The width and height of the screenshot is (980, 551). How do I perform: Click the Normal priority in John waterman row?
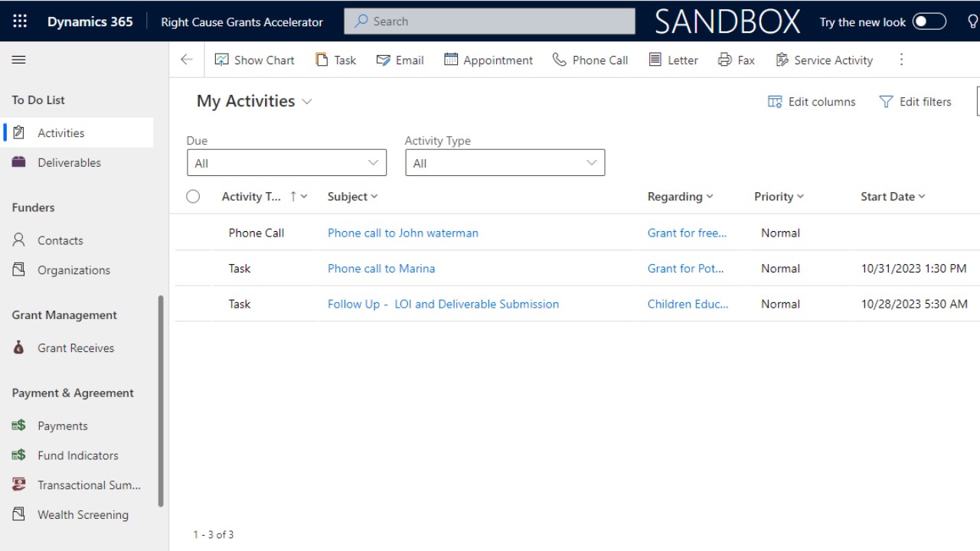(x=780, y=233)
